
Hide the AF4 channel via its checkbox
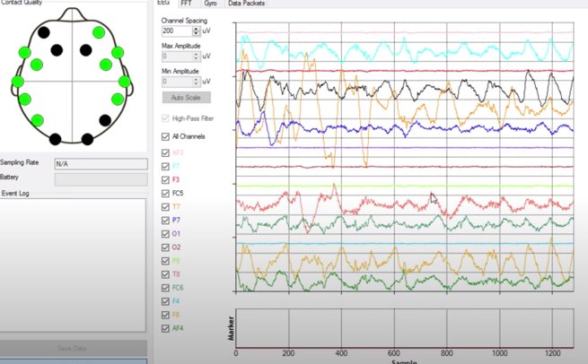[x=165, y=329]
